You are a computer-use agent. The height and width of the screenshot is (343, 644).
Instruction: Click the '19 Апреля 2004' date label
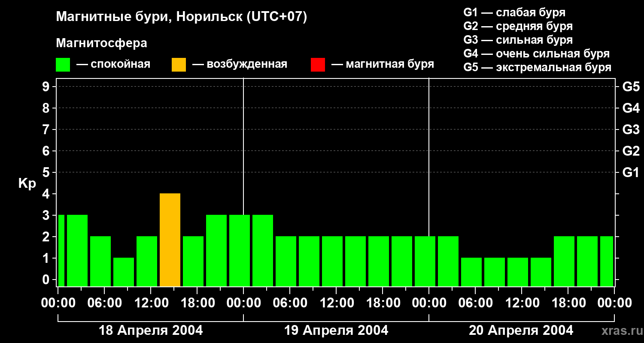(x=336, y=331)
